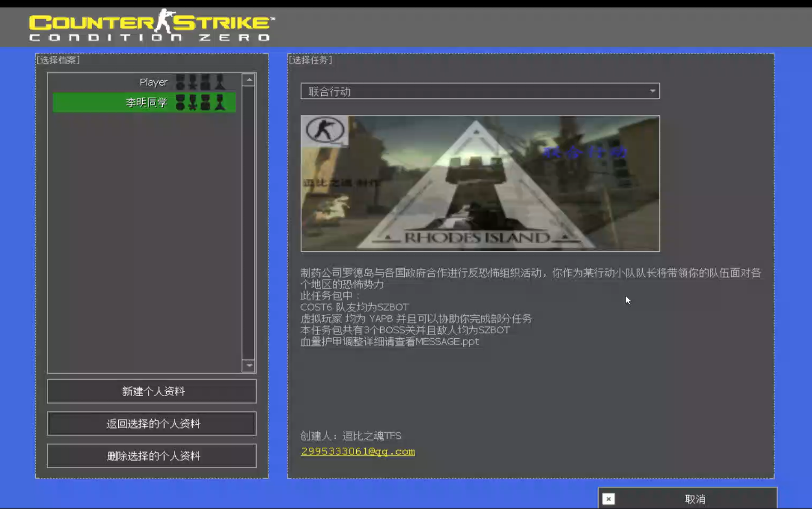
Task: Click the 取消 cancel button
Action: (687, 498)
